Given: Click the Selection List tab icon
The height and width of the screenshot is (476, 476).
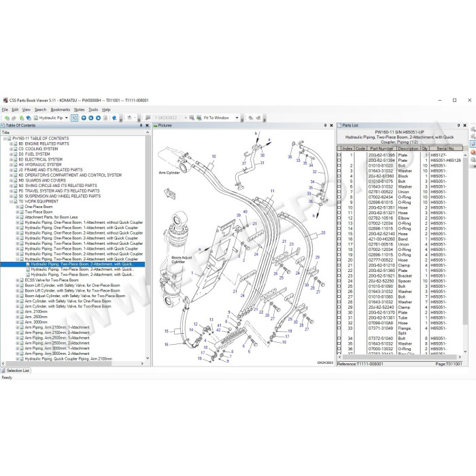Looking at the screenshot, I should 3,371.
